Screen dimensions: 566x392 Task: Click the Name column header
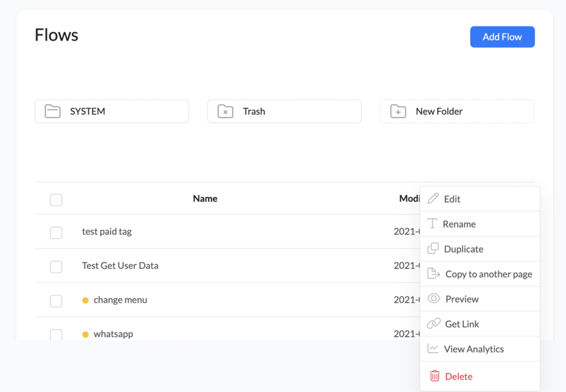pyautogui.click(x=205, y=198)
